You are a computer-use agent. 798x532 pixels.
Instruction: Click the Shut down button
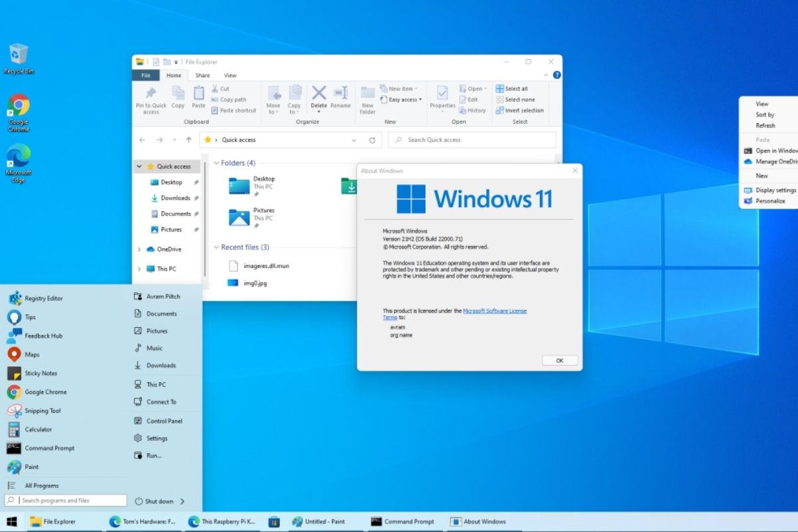(154, 501)
